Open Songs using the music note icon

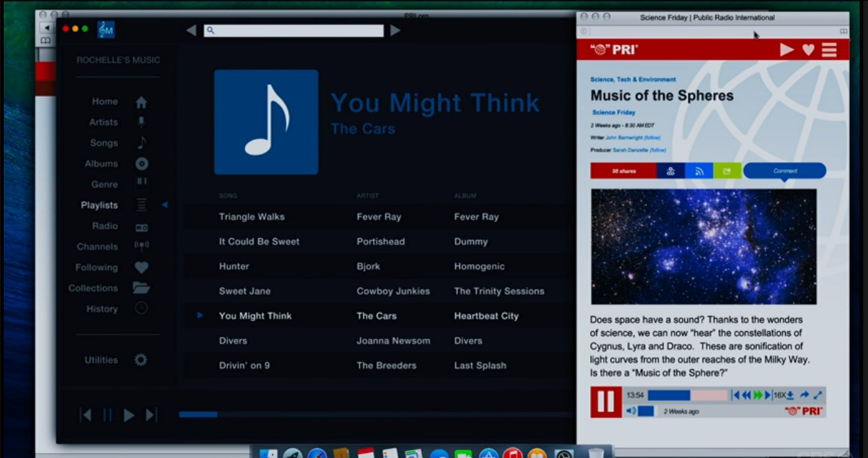(x=142, y=143)
